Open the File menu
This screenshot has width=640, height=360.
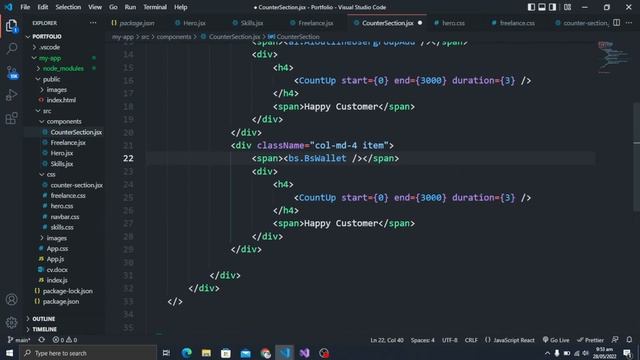25,7
